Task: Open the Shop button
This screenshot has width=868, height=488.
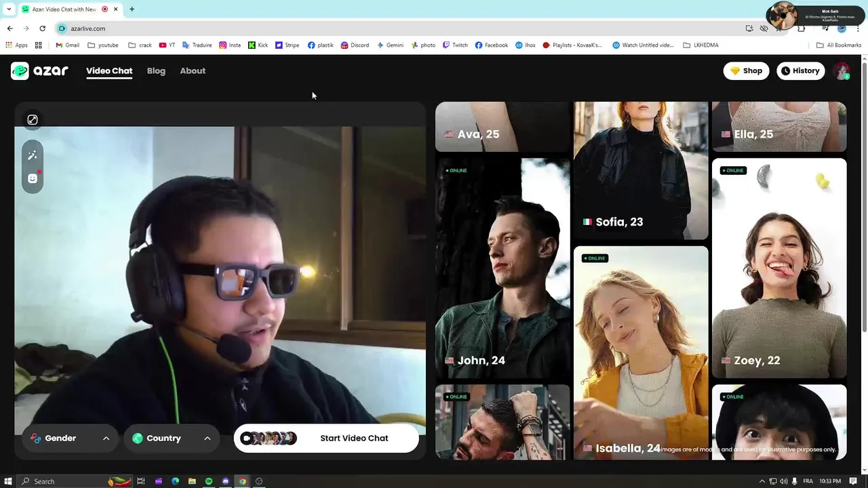Action: click(x=746, y=70)
